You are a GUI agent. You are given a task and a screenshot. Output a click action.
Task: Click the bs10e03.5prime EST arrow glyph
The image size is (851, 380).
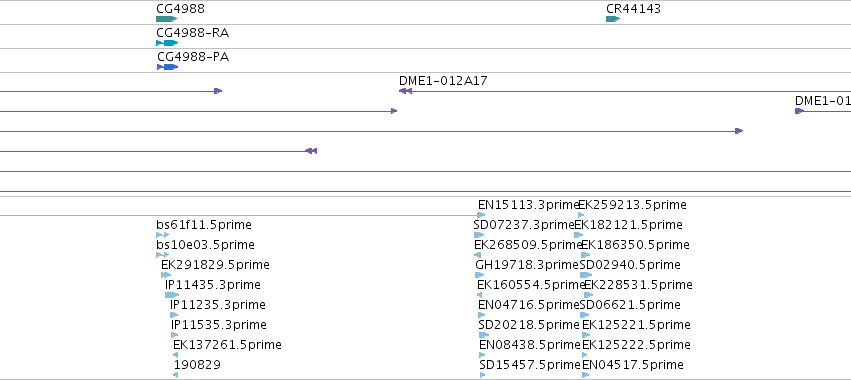tap(162, 255)
